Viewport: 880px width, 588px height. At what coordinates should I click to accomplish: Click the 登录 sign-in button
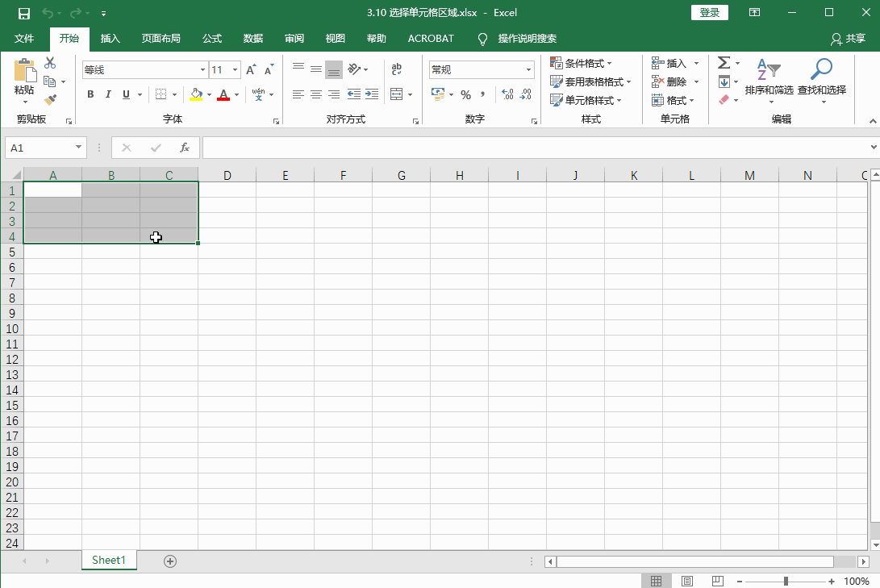point(709,12)
